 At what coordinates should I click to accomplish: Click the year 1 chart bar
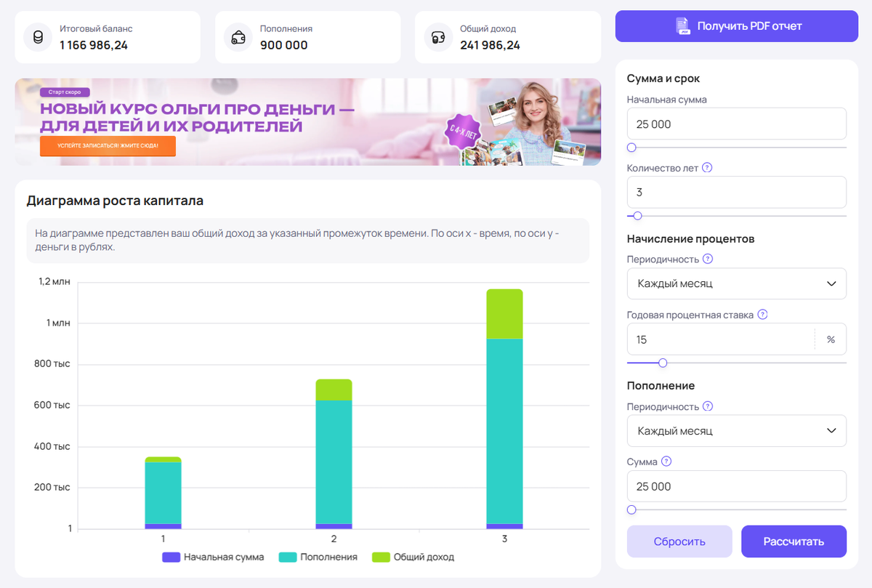(163, 493)
